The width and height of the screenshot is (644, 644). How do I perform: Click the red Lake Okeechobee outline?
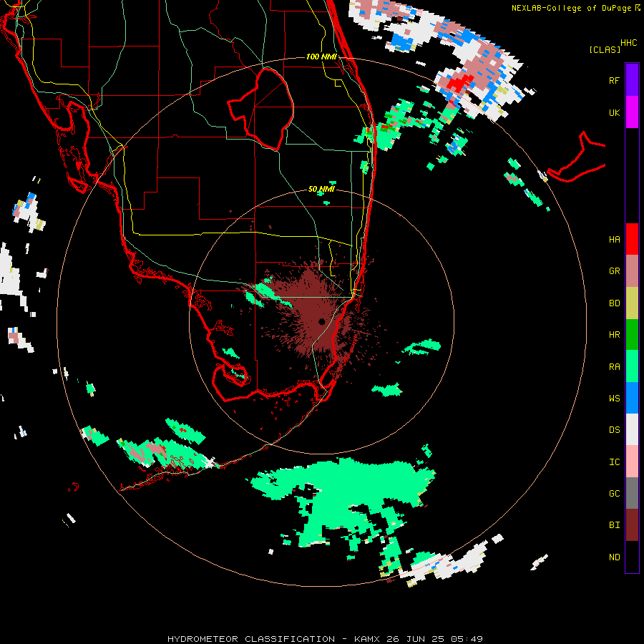point(260,109)
